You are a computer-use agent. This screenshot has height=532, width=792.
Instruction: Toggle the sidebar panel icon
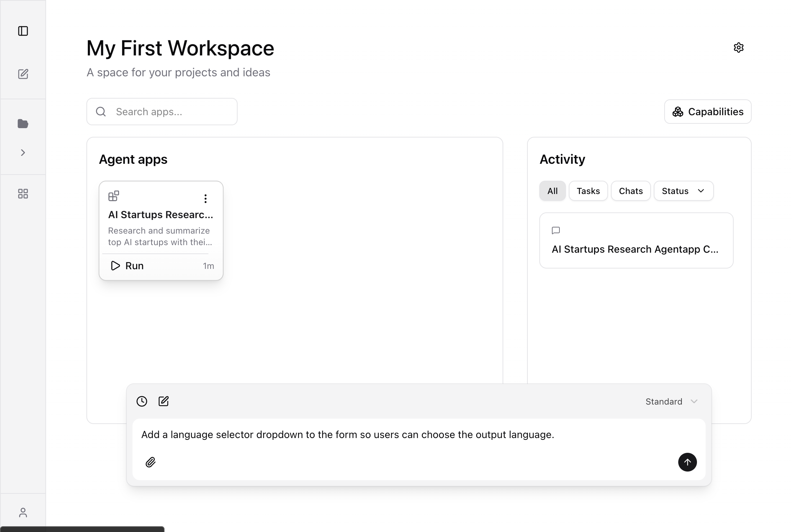[23, 31]
